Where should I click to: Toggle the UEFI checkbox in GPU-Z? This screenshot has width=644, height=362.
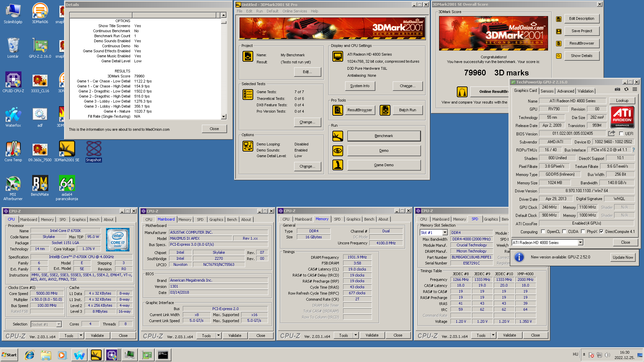coord(622,134)
